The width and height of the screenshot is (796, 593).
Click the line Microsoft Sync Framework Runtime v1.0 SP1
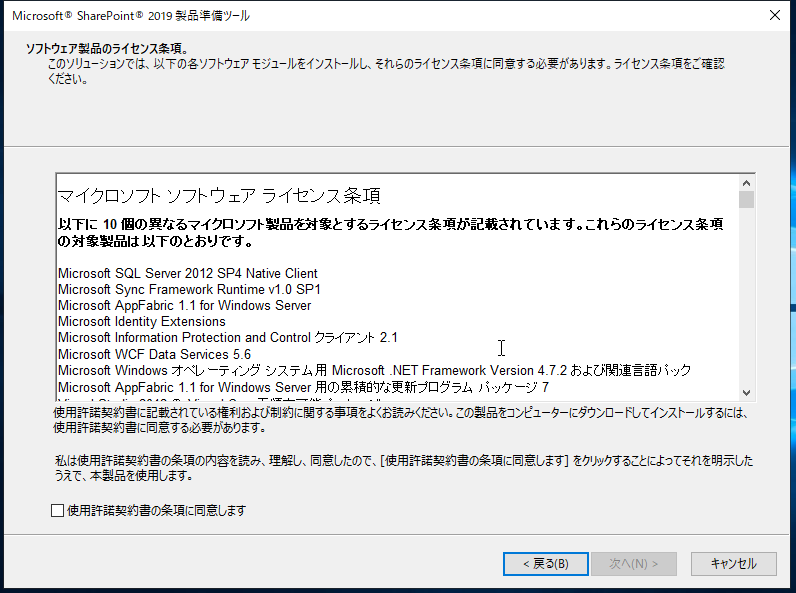[x=189, y=289]
